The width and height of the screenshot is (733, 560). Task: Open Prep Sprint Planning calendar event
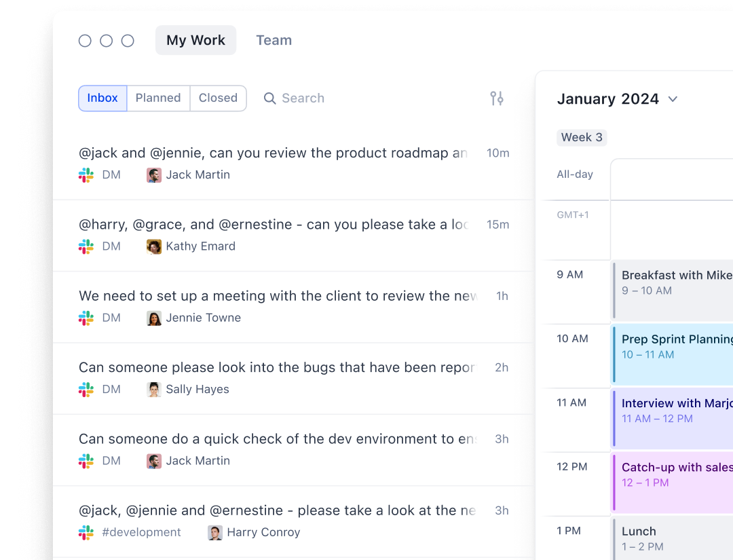click(x=673, y=355)
